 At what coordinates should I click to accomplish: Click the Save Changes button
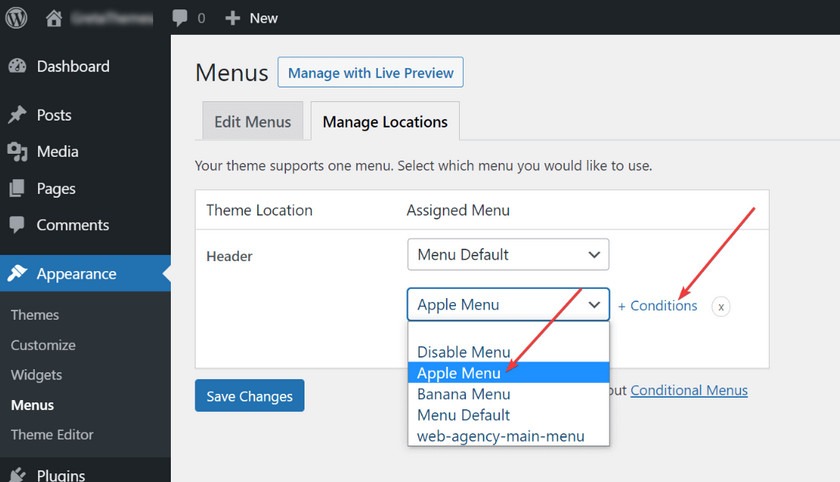click(249, 396)
